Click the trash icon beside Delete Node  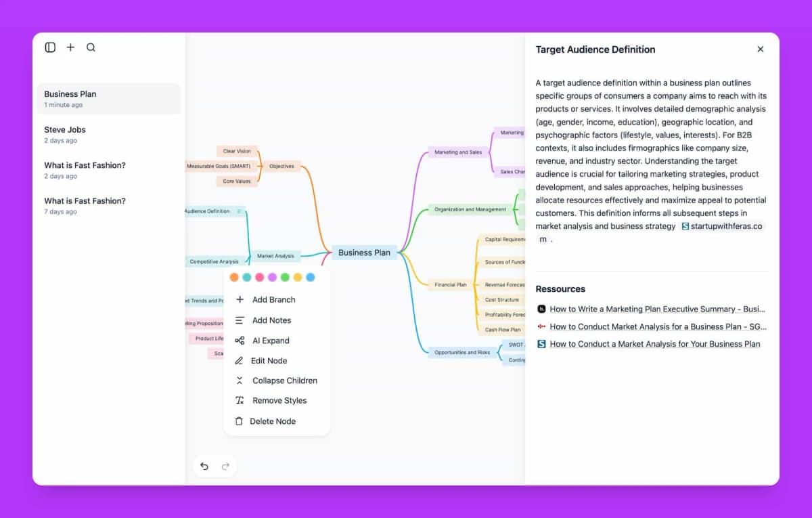pos(238,421)
